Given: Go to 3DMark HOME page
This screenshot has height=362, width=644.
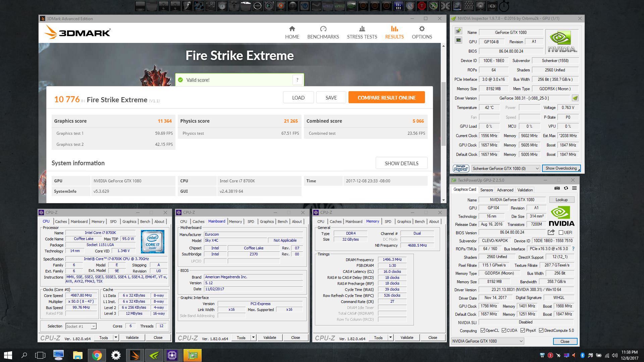Looking at the screenshot, I should (292, 33).
